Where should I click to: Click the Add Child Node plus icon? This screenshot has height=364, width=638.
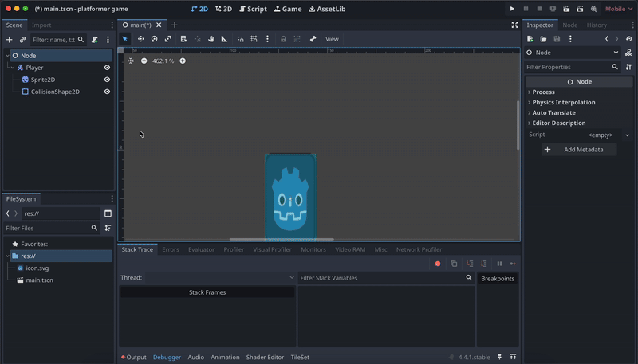click(10, 39)
